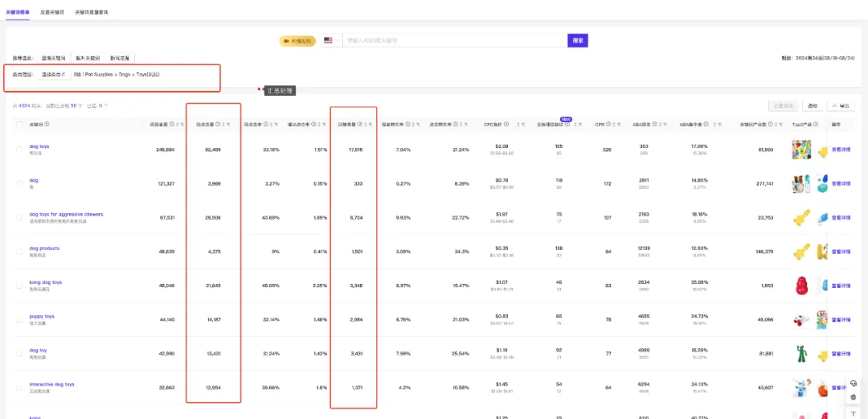The width and height of the screenshot is (868, 419).
Task: Open the US flag marketplace dropdown
Action: (x=332, y=40)
